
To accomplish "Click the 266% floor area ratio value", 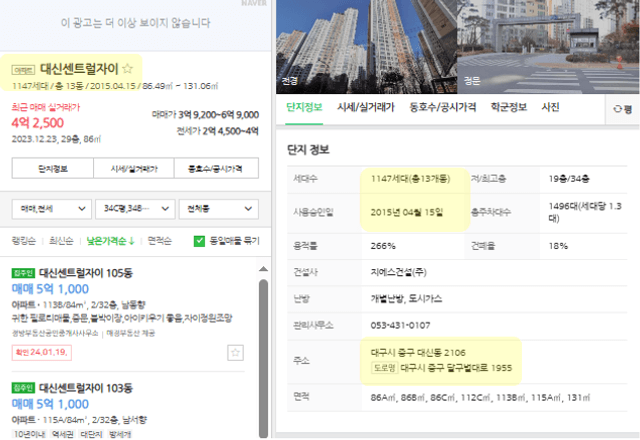I will [x=383, y=246].
